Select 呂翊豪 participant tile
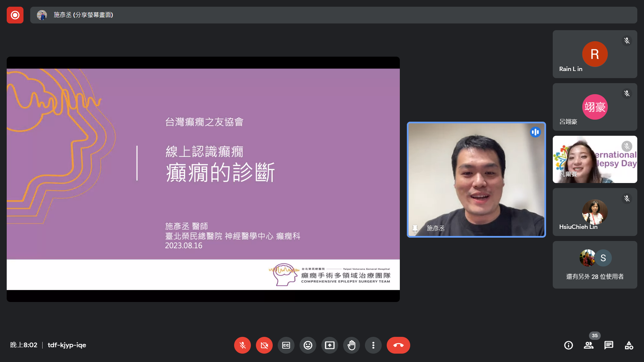 pos(595,107)
